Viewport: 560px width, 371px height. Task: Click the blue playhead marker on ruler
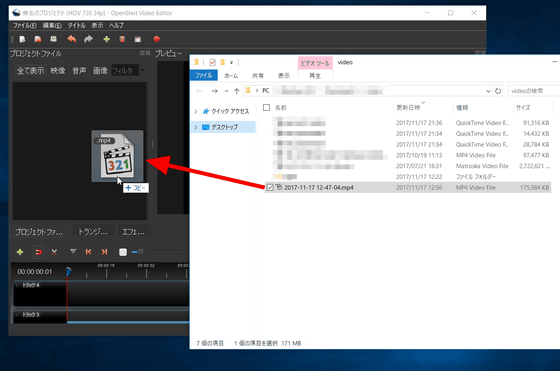point(69,272)
